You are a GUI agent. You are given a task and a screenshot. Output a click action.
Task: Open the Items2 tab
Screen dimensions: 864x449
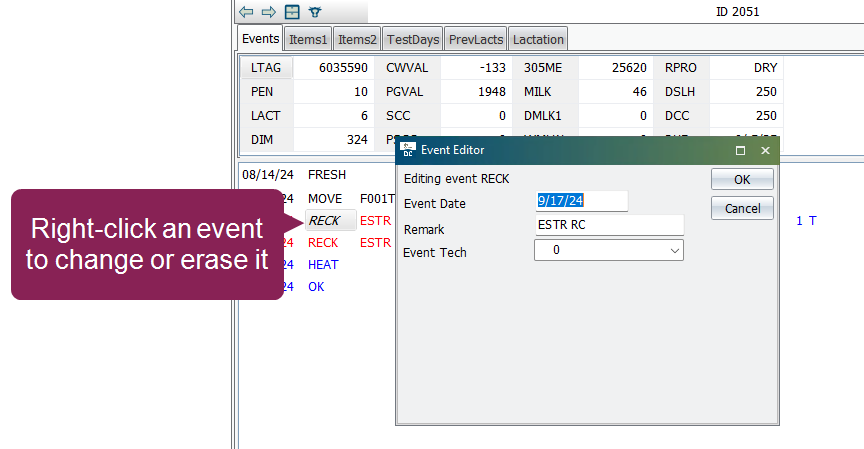coord(357,39)
